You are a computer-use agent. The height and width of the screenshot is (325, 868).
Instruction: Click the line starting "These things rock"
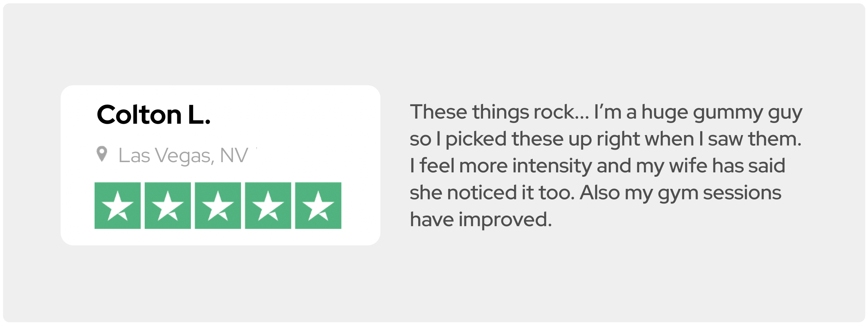coord(605,112)
